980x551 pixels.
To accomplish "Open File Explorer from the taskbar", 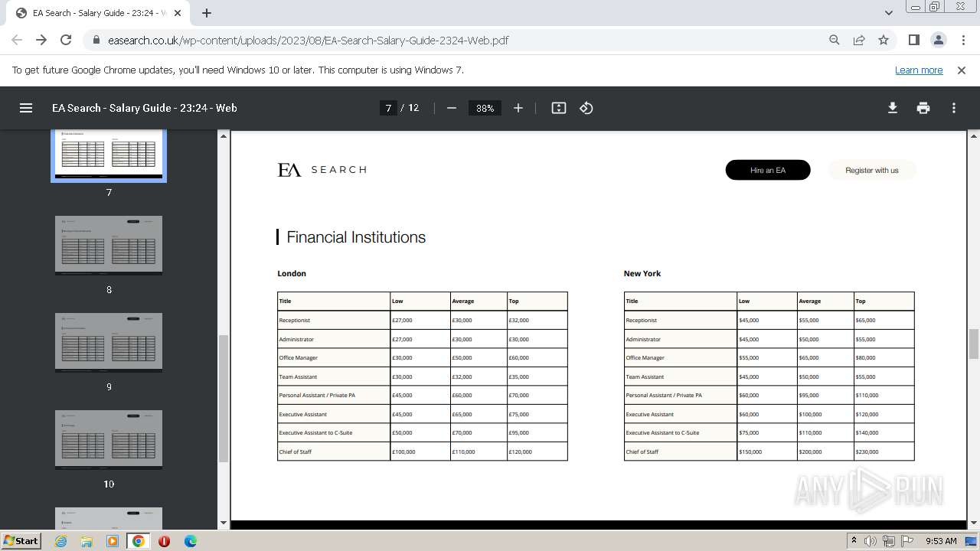I will pos(87,541).
